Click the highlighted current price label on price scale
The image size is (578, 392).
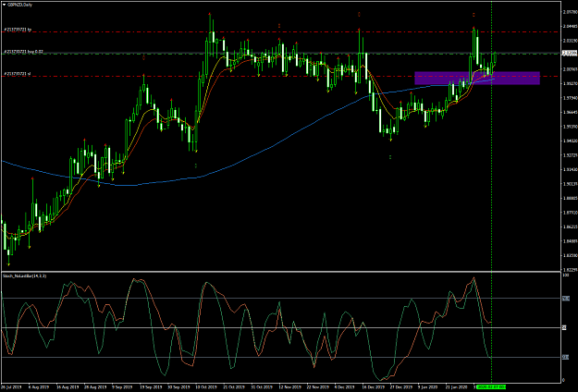(569, 54)
